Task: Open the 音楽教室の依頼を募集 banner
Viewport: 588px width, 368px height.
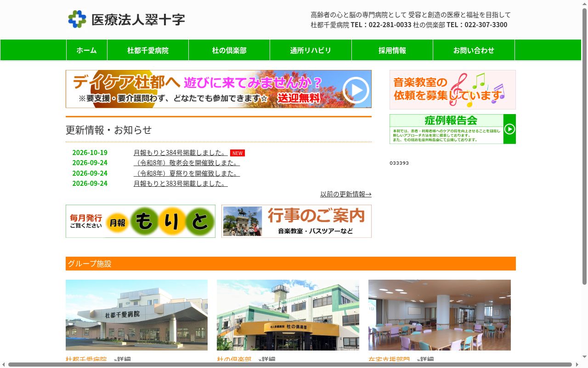Action: (452, 90)
